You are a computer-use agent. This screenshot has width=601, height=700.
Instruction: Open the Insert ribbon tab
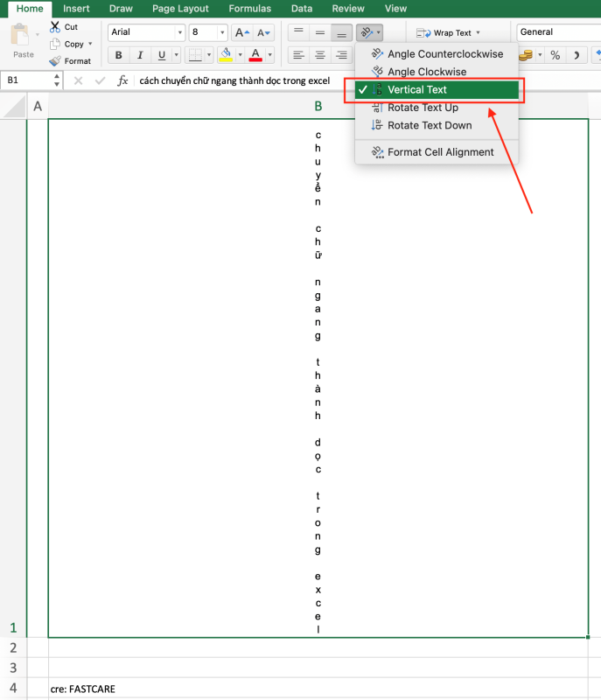click(76, 9)
